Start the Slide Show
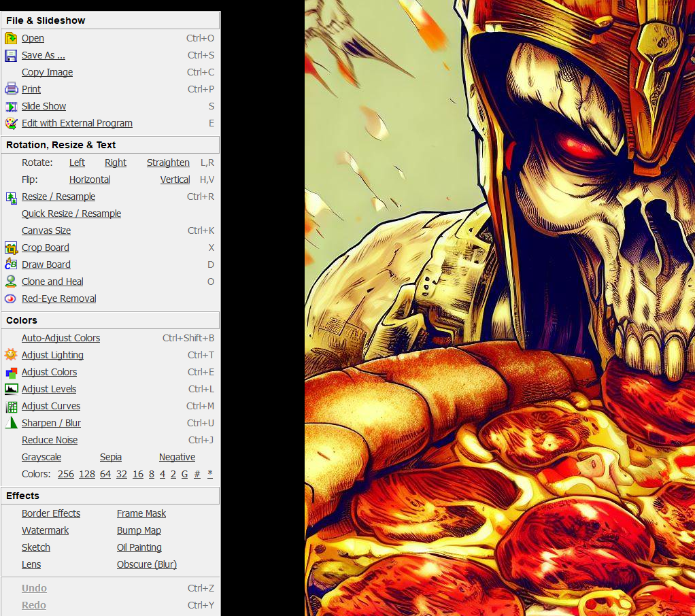Viewport: 695px width, 616px height. click(44, 106)
